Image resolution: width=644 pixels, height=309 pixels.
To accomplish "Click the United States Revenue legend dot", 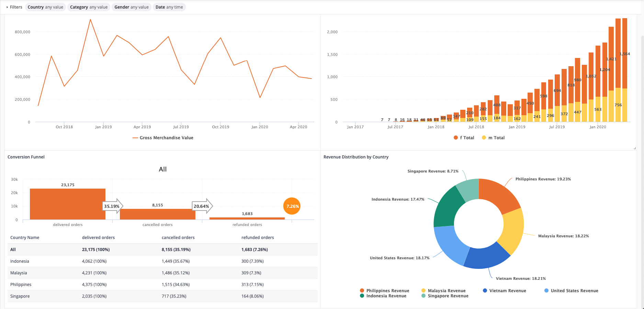I will (x=546, y=290).
